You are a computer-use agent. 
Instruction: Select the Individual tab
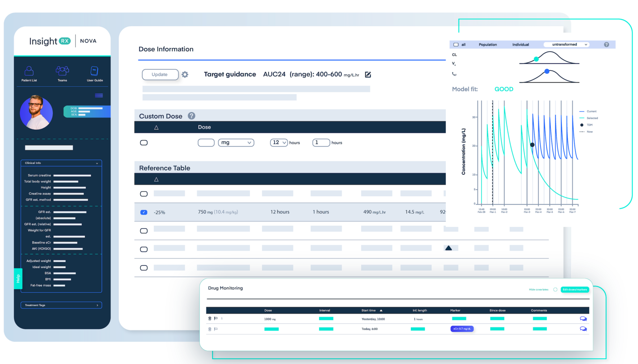(x=520, y=45)
